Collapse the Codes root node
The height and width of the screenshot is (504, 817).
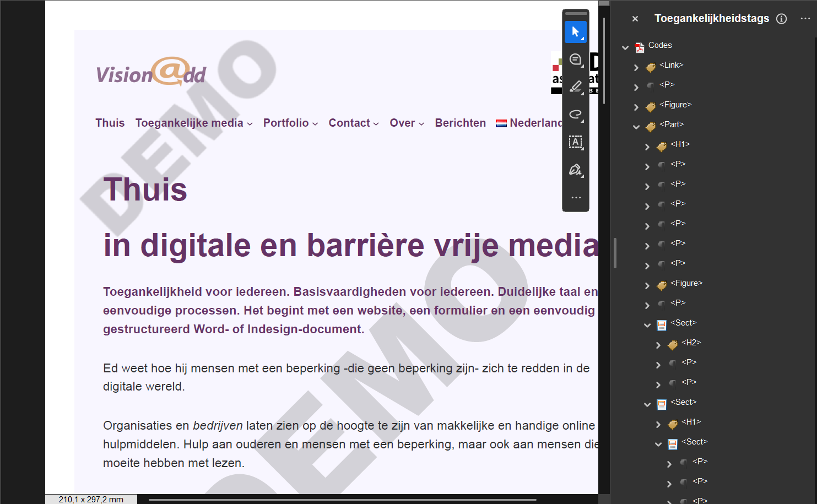[625, 47]
